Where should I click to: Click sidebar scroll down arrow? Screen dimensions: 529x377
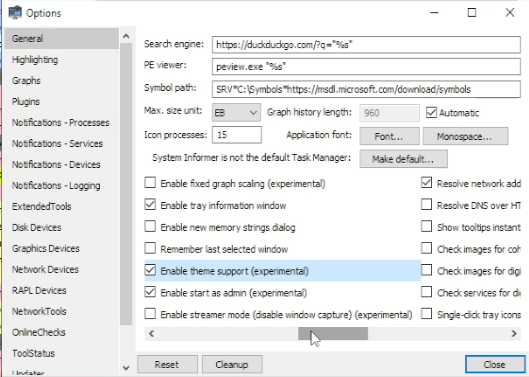click(126, 368)
